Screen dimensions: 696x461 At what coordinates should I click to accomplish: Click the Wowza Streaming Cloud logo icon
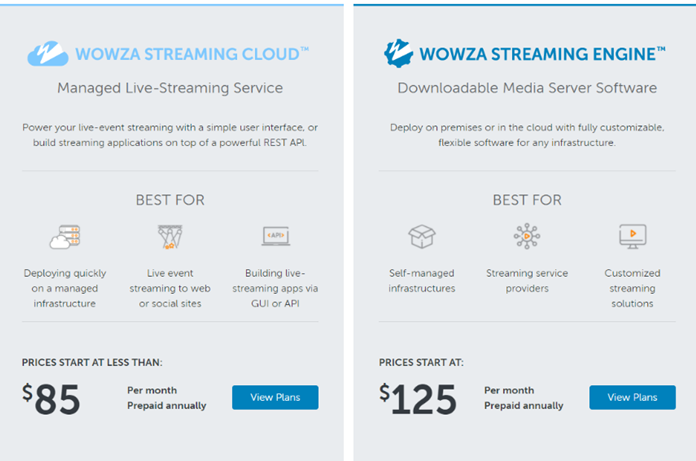(46, 53)
